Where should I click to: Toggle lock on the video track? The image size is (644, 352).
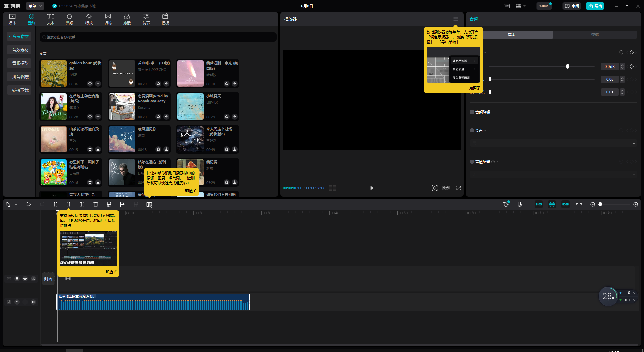pos(17,279)
